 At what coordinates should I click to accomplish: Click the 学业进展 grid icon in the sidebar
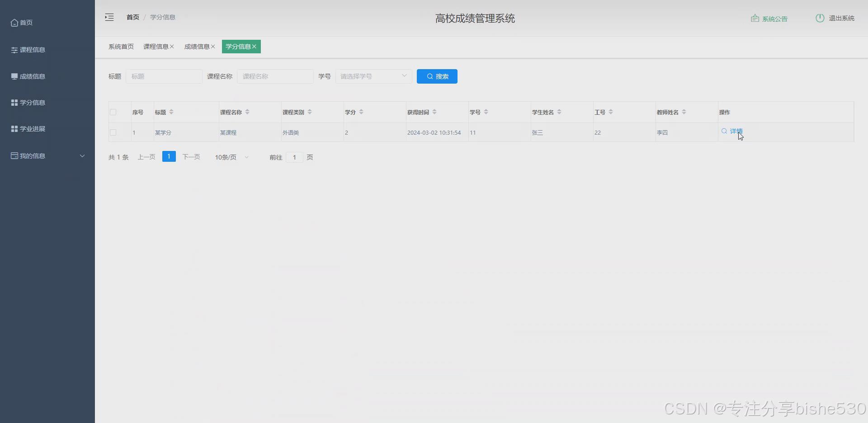click(x=14, y=129)
